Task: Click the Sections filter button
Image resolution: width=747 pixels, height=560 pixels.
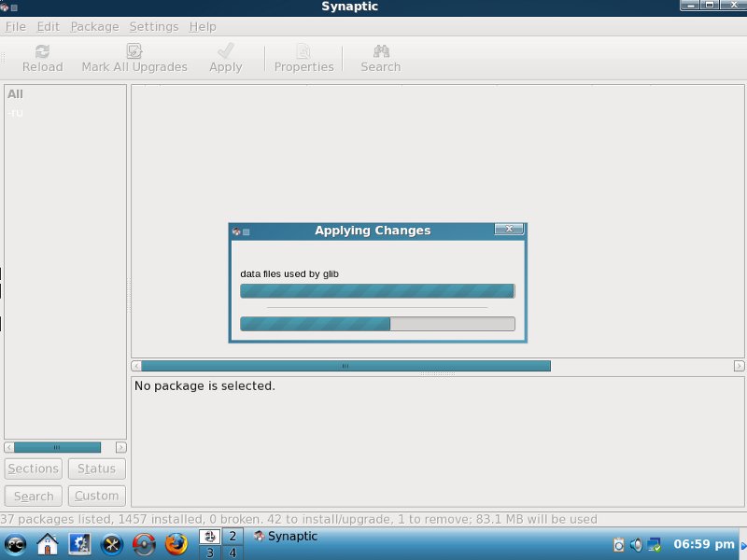Action: tap(34, 469)
